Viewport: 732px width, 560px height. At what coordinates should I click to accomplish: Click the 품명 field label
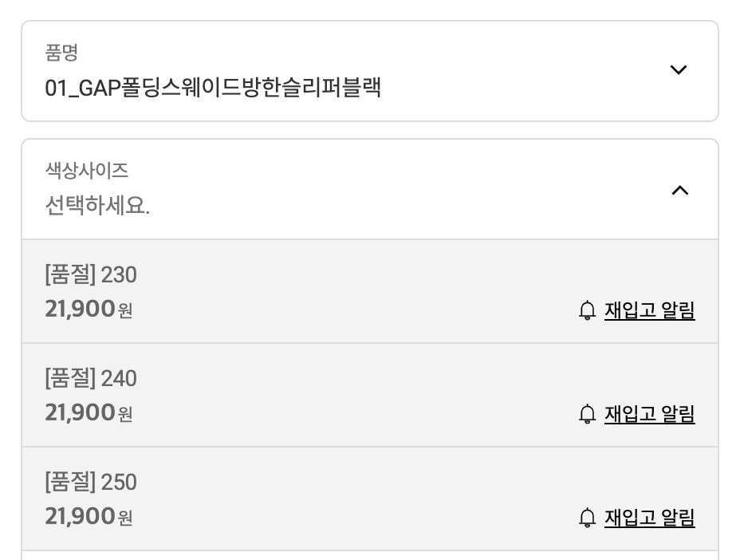(61, 53)
